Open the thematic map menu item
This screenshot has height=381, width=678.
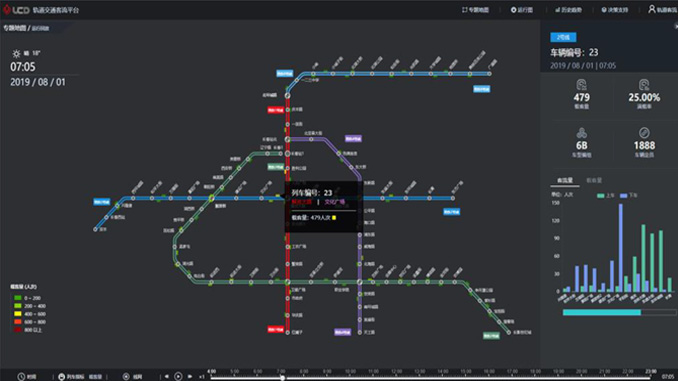tap(475, 10)
